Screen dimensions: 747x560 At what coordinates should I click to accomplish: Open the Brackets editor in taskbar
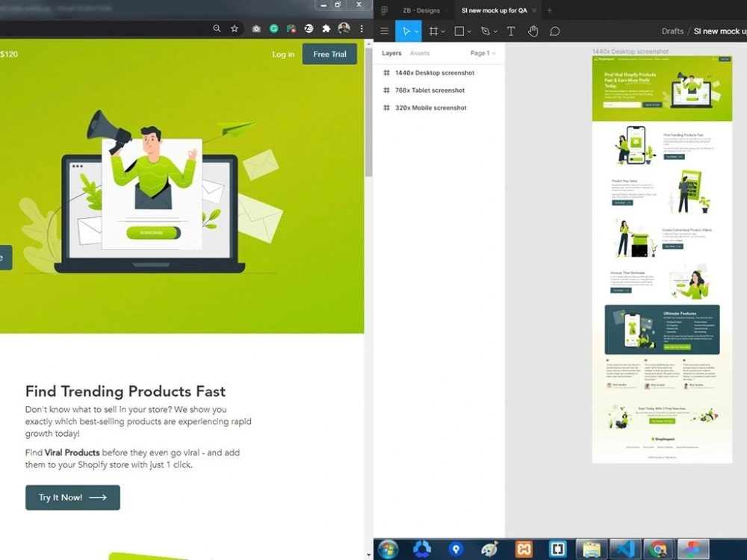557,550
